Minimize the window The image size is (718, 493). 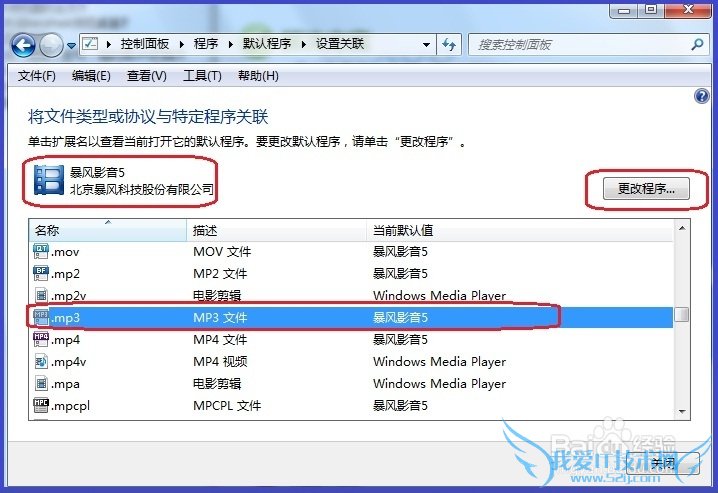(624, 10)
